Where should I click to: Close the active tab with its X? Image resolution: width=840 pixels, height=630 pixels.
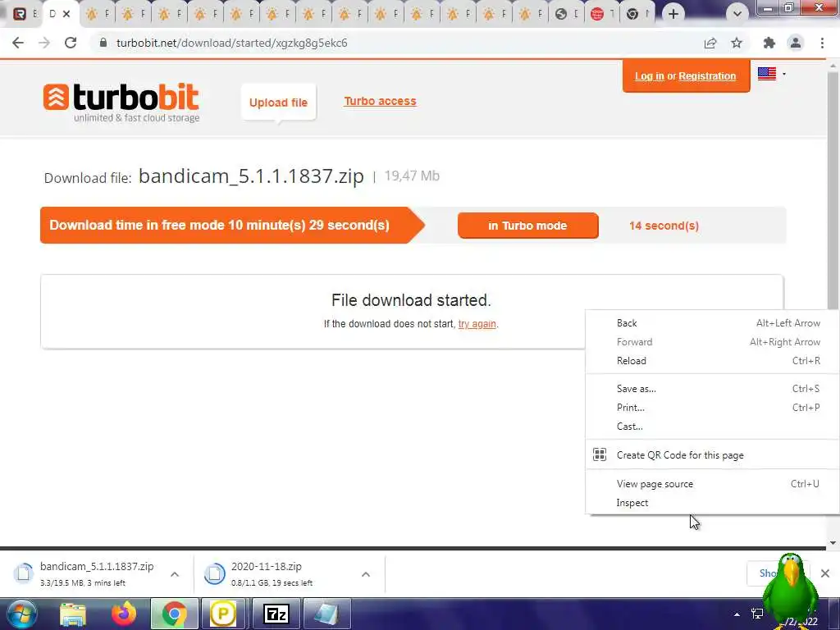[66, 14]
